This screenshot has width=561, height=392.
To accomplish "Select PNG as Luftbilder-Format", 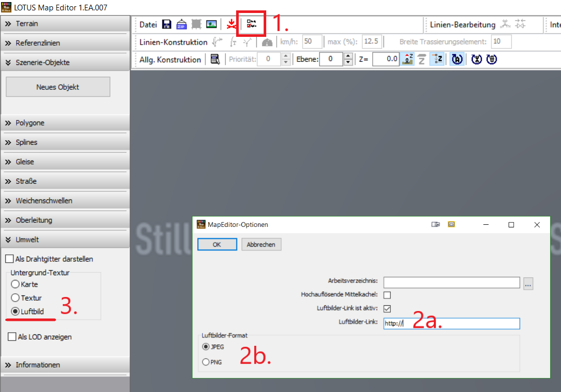I will 206,362.
